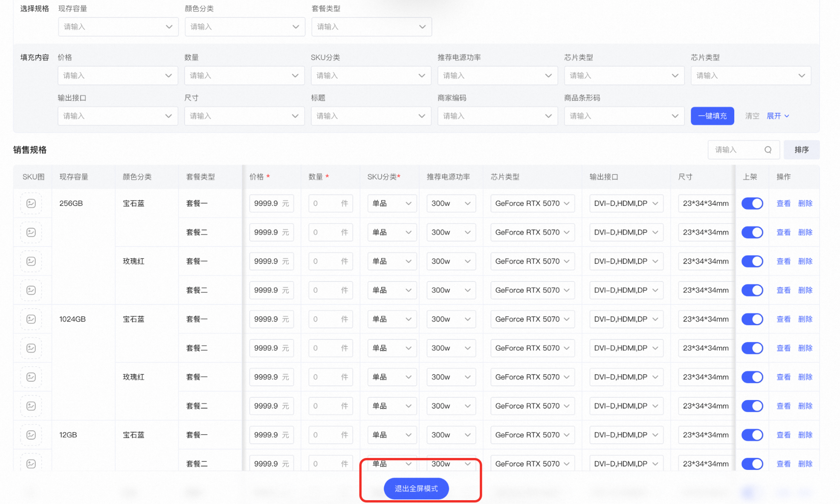Image resolution: width=840 pixels, height=504 pixels.
Task: Click 删除 for 256GB 宝石蓝 套餐一 row
Action: (x=805, y=203)
